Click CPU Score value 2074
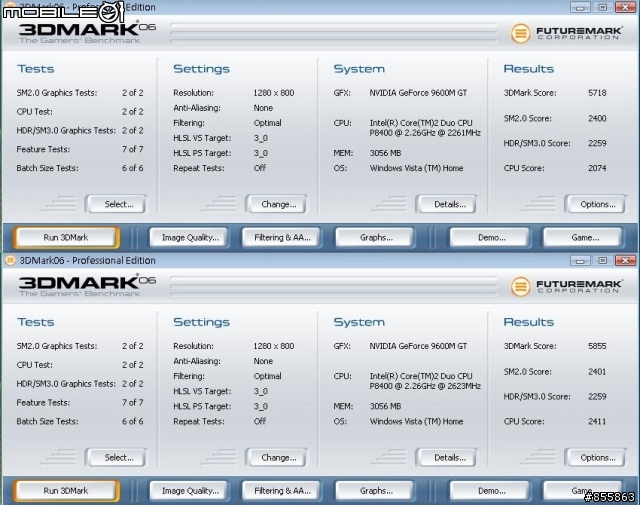Image resolution: width=640 pixels, height=505 pixels. (597, 168)
